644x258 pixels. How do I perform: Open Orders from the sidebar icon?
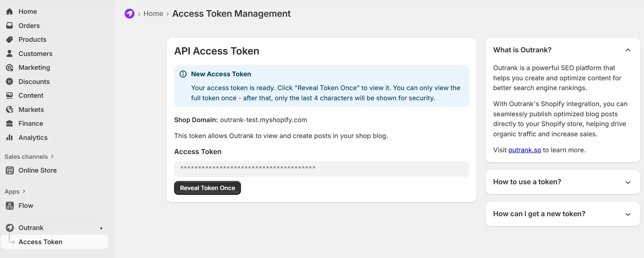click(9, 25)
